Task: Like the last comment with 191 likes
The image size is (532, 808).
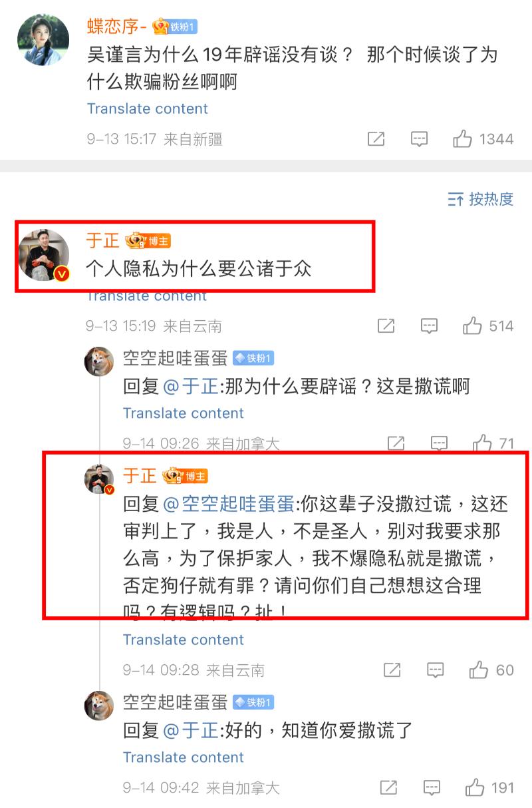Action: pyautogui.click(x=489, y=788)
